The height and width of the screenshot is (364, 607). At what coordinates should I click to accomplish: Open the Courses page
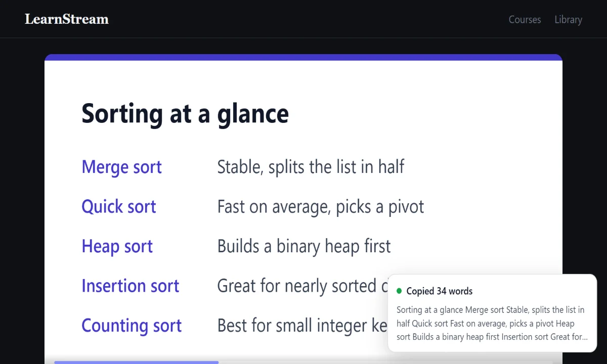pos(525,20)
